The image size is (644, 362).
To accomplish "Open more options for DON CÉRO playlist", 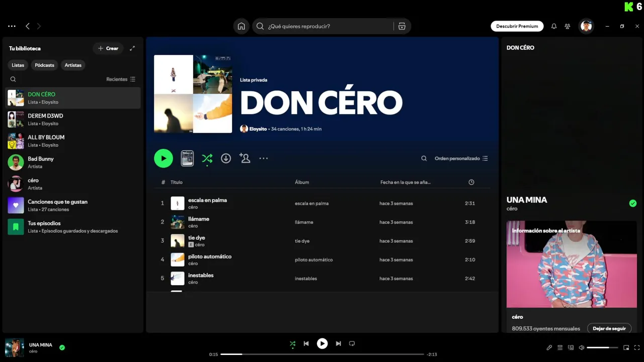I will coord(264,158).
